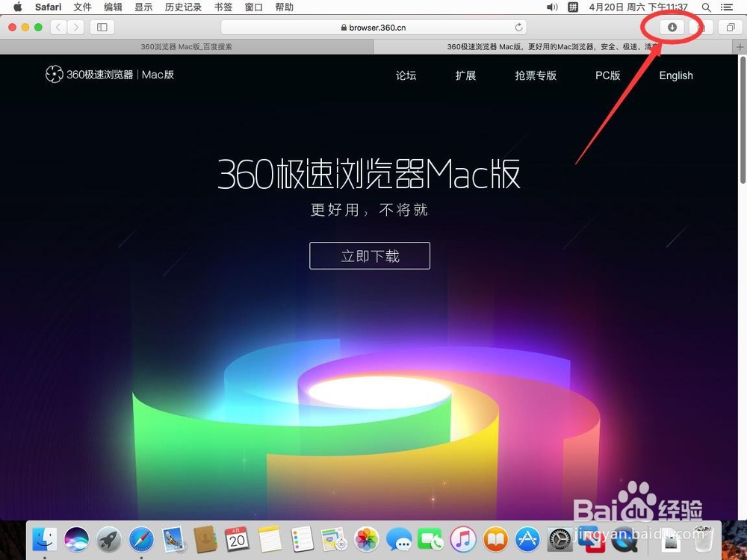
Task: Open Safari's Downloads button in the toolbar
Action: coord(672,27)
